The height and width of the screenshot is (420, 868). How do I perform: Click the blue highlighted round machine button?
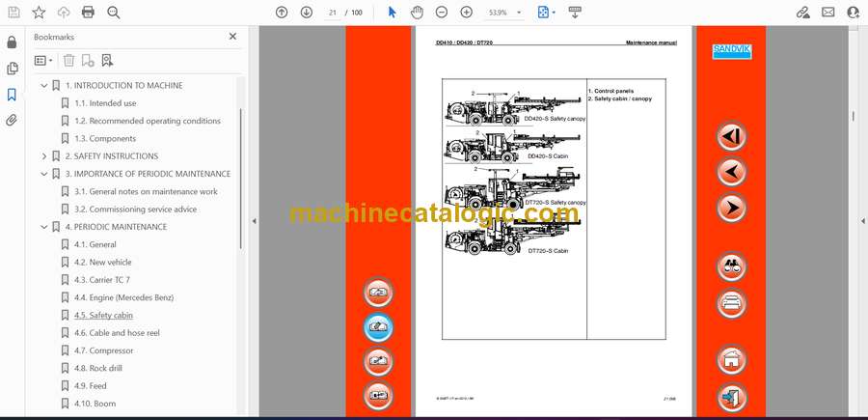coord(378,327)
